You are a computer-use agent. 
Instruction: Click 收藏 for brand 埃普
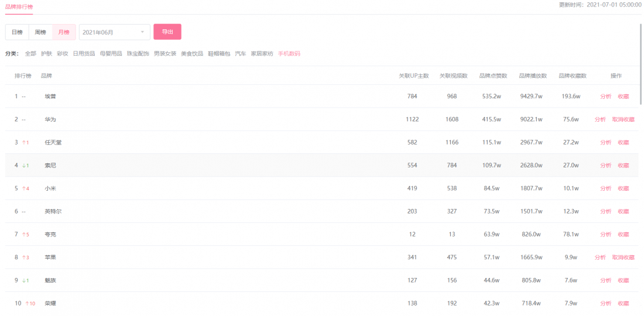(x=623, y=97)
